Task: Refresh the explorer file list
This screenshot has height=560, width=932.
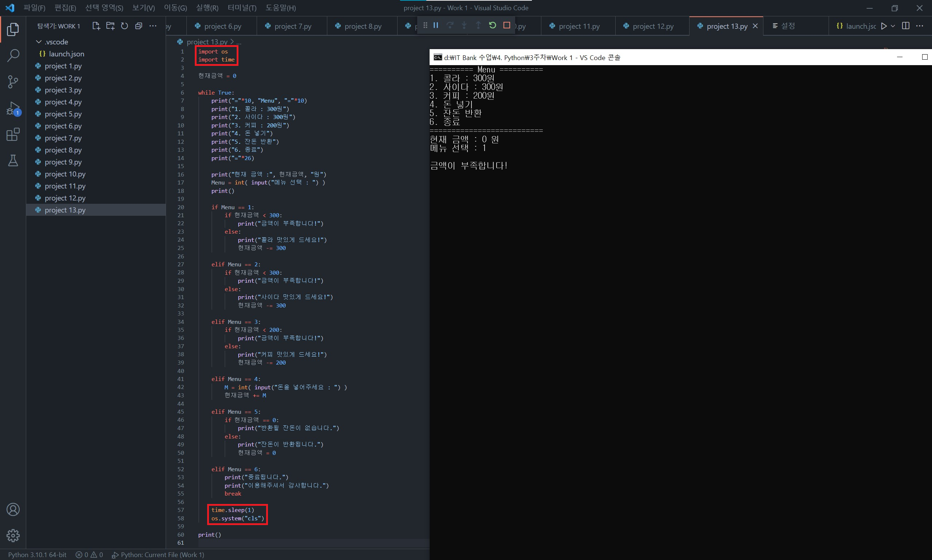Action: (124, 26)
